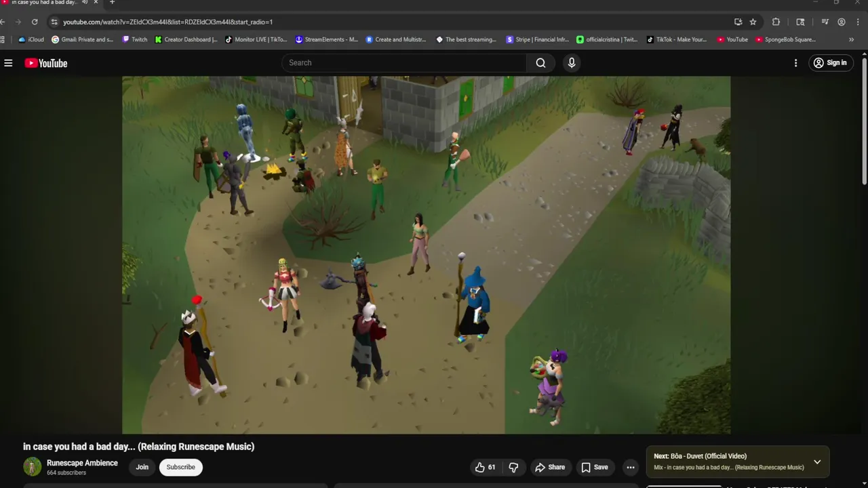Screen dimensions: 868x488
Task: Click the video title text
Action: 138,447
